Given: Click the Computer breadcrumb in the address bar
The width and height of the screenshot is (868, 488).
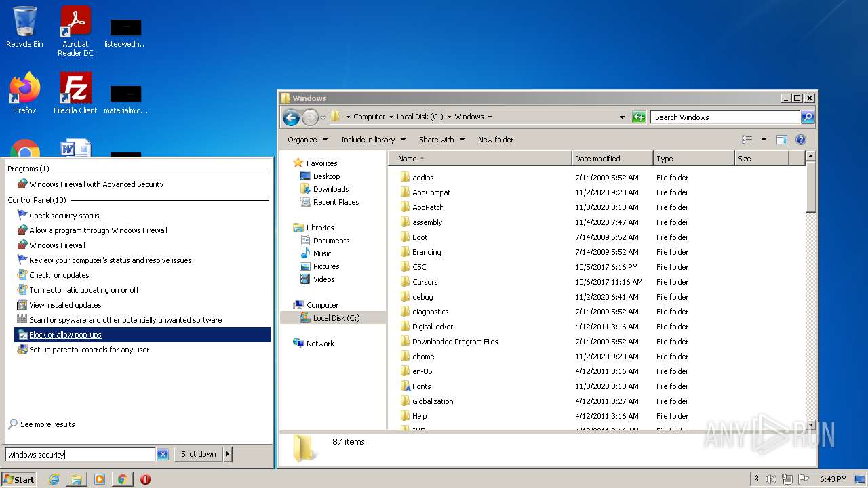Looking at the screenshot, I should click(x=369, y=117).
